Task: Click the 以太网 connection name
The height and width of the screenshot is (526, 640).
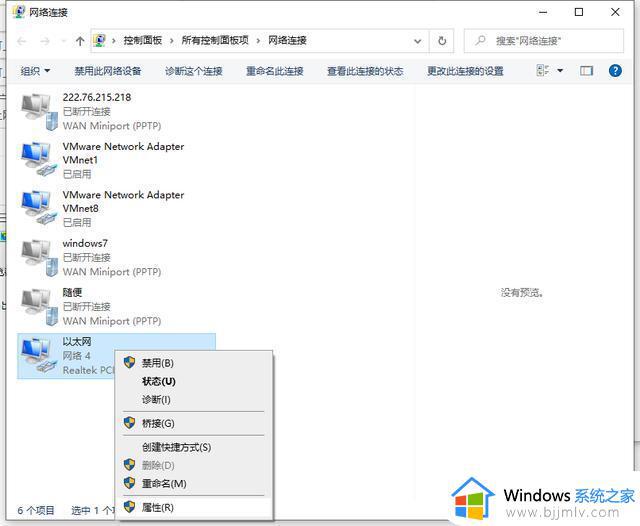Action: click(x=77, y=341)
